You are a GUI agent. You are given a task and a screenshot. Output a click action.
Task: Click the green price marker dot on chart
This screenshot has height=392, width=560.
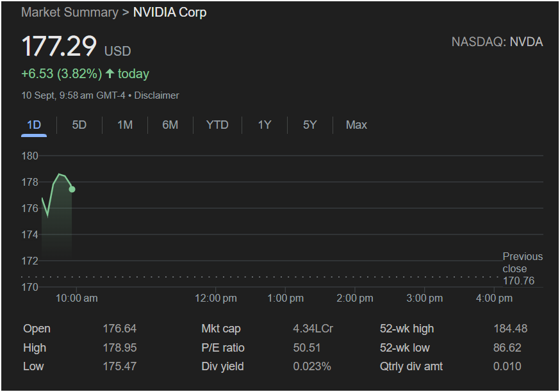[x=72, y=189]
